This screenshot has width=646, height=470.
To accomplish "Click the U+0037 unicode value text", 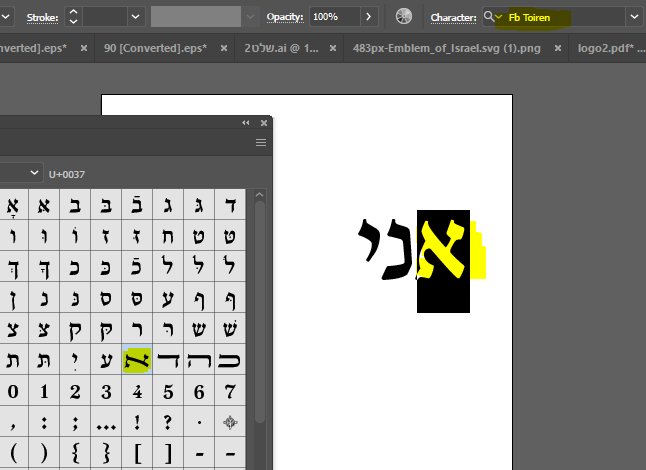I will [67, 175].
